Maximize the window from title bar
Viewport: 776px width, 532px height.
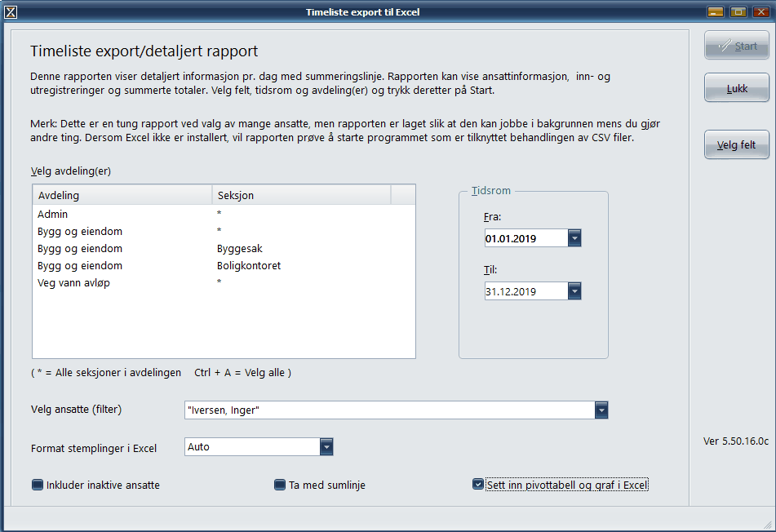click(x=738, y=12)
